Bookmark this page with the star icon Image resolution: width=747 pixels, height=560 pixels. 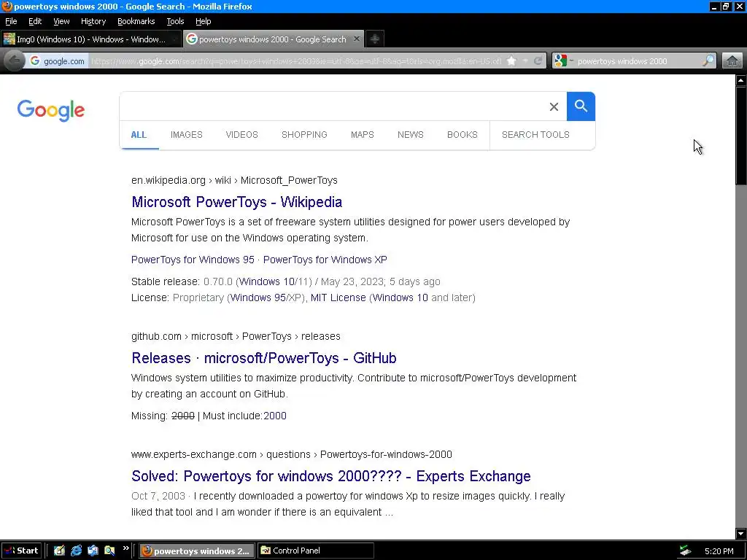click(511, 61)
